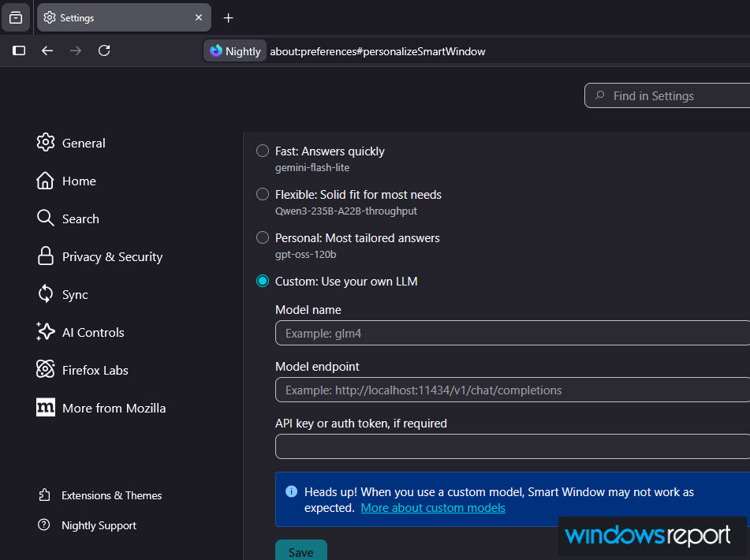Select Custom: Use your own LLM
The image size is (750, 560).
click(262, 281)
